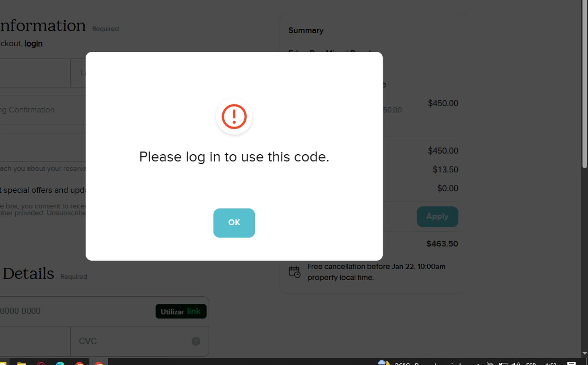588x365 pixels.
Task: Dismiss the dialog with the OK button
Action: tap(234, 223)
